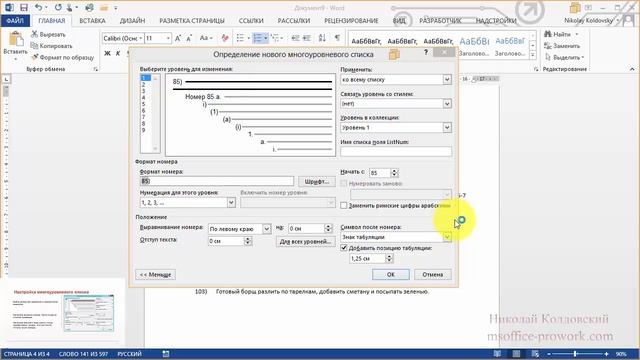Switch to the ВСТАВКА tab

coord(92,20)
